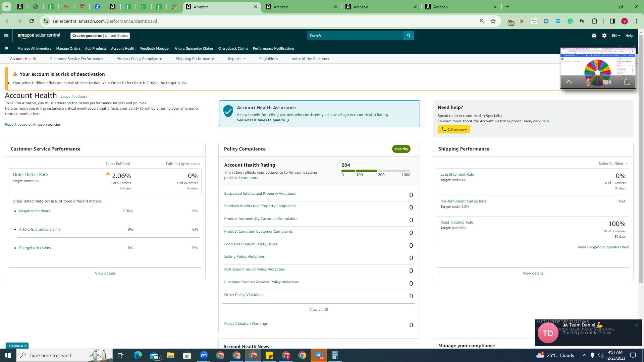Open the Telegram taskbar icon
The image size is (644, 362).
tap(319, 355)
